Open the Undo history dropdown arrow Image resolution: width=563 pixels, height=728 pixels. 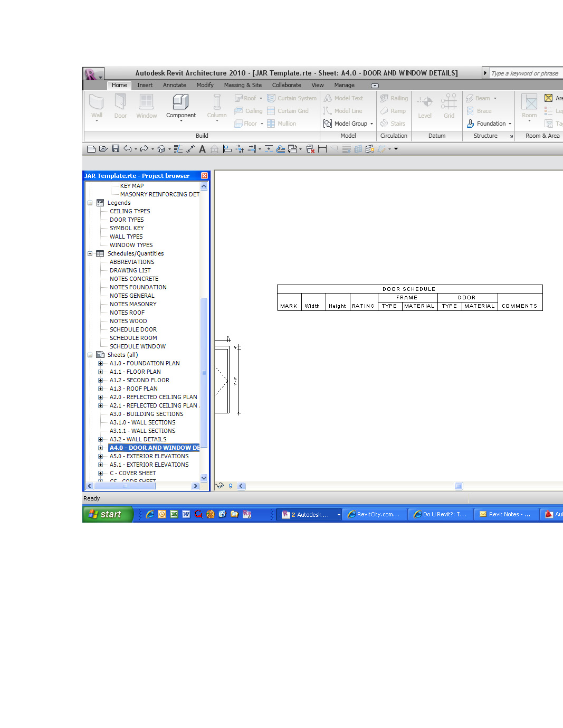pos(136,149)
